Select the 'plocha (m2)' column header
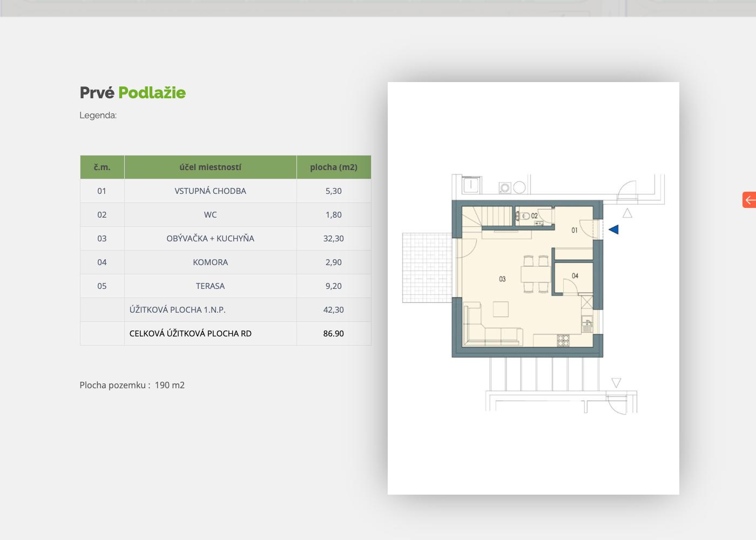Screen dimensions: 756x540 333,167
